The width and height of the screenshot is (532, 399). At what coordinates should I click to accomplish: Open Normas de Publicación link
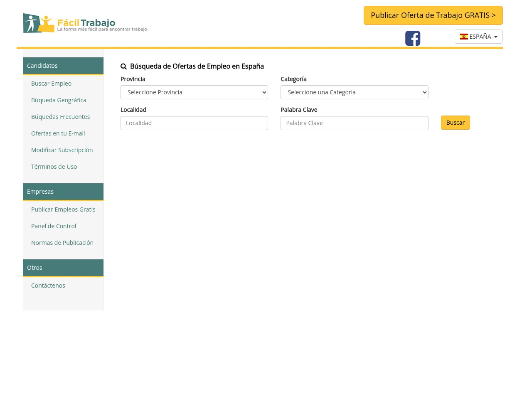[x=62, y=243]
